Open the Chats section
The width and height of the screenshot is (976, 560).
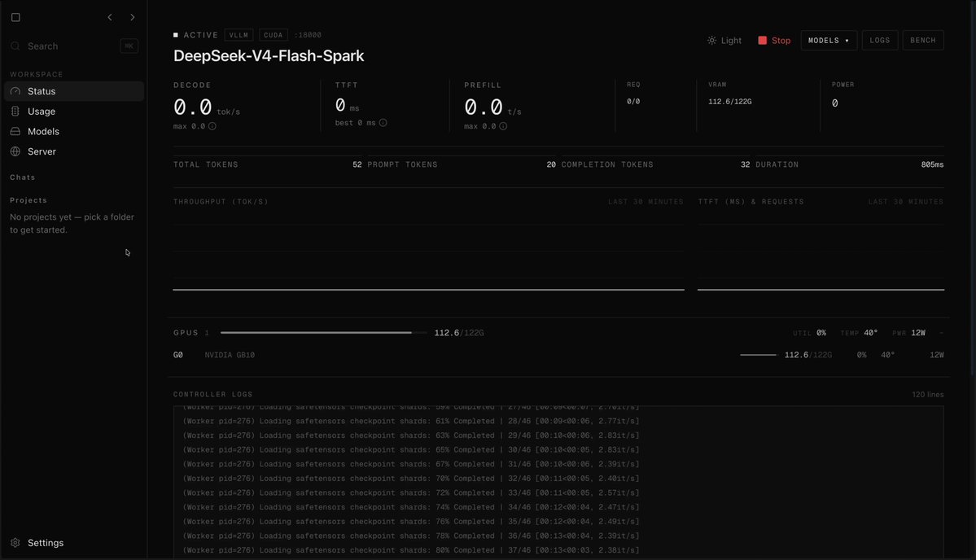point(23,177)
